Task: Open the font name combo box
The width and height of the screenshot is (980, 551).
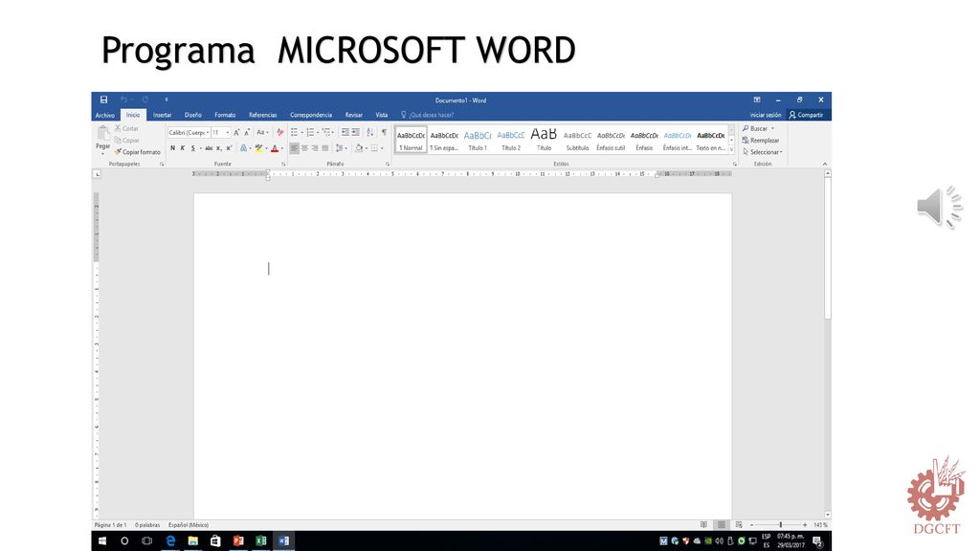Action: pos(189,132)
